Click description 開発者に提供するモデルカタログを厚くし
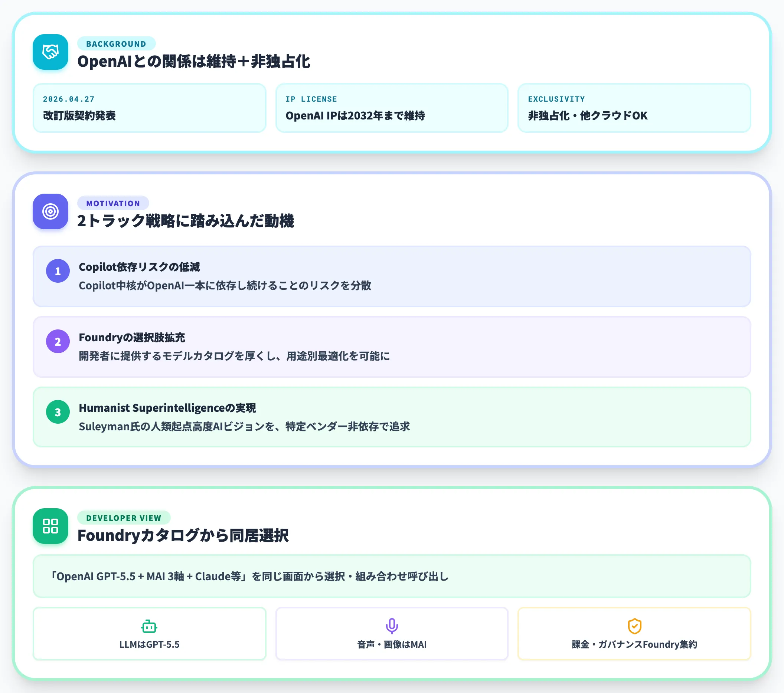Viewport: 784px width, 693px height. (x=234, y=356)
